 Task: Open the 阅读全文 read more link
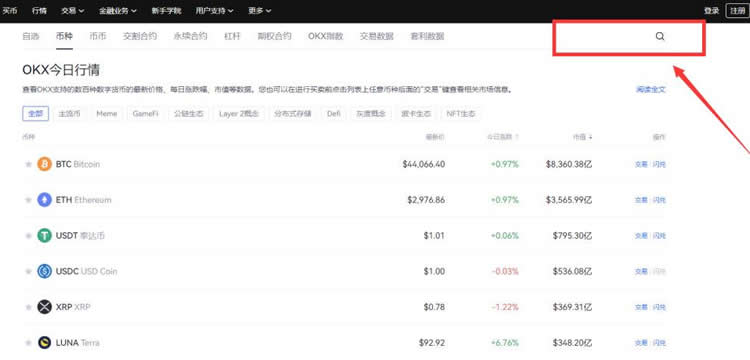(651, 89)
